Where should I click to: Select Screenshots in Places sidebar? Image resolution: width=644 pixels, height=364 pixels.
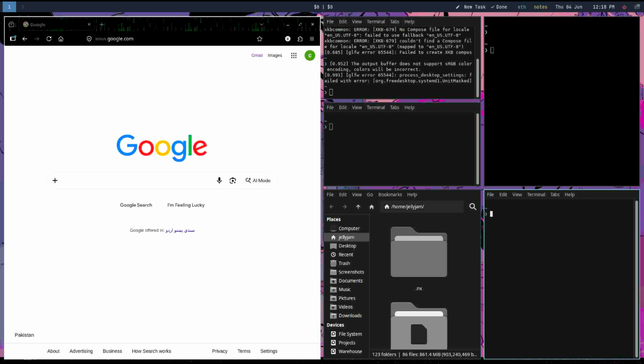pyautogui.click(x=346, y=272)
